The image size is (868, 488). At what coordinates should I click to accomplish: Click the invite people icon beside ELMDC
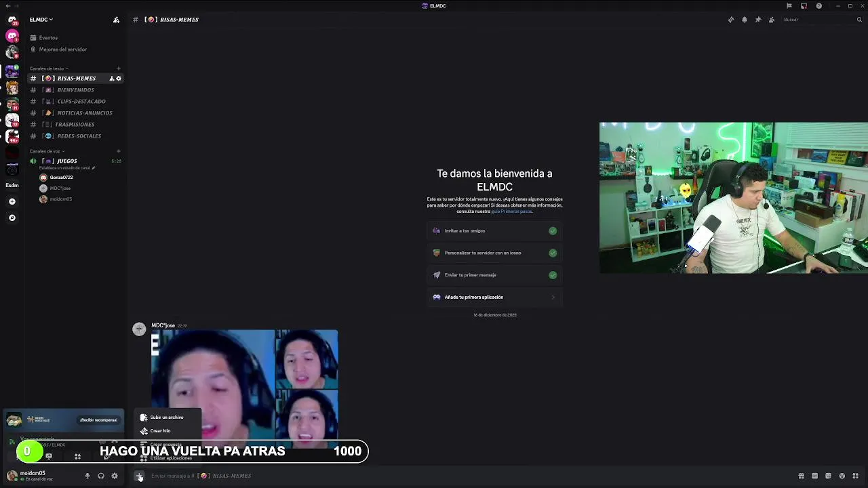(x=116, y=20)
